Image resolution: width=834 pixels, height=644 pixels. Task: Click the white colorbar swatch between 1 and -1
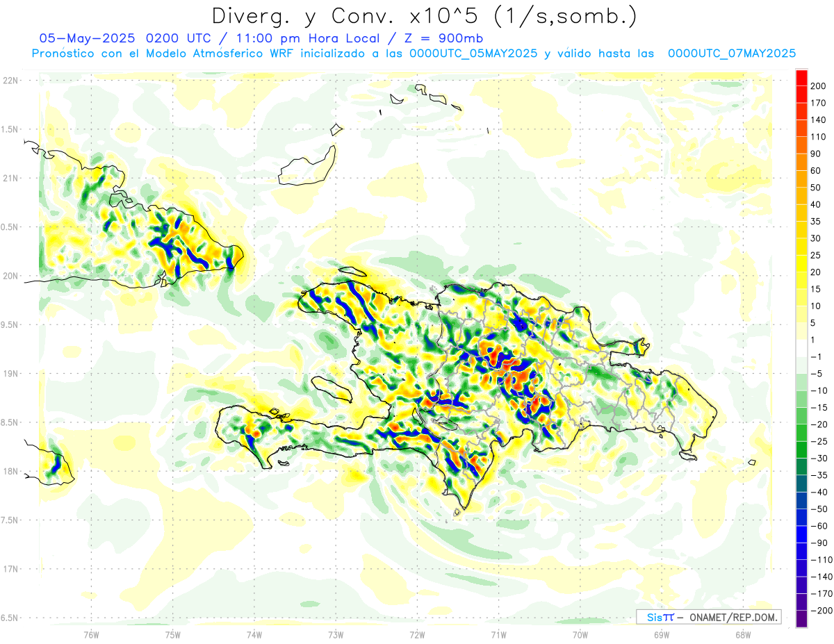(802, 348)
